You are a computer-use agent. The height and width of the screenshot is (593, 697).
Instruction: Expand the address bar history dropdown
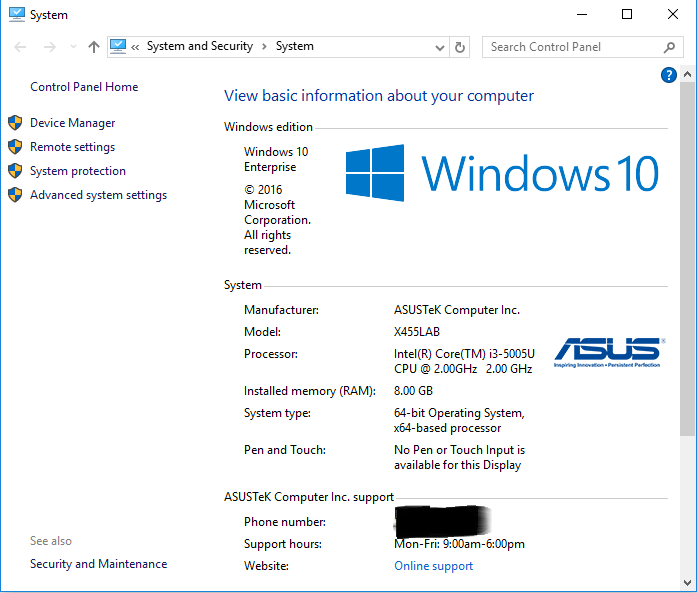[440, 47]
